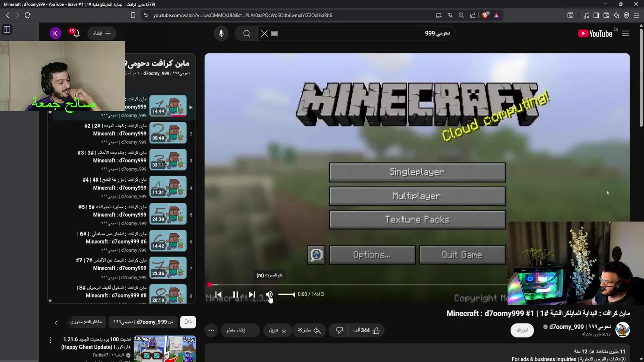Bookmark this page in address bar
The height and width of the screenshot is (362, 644).
pos(133,15)
